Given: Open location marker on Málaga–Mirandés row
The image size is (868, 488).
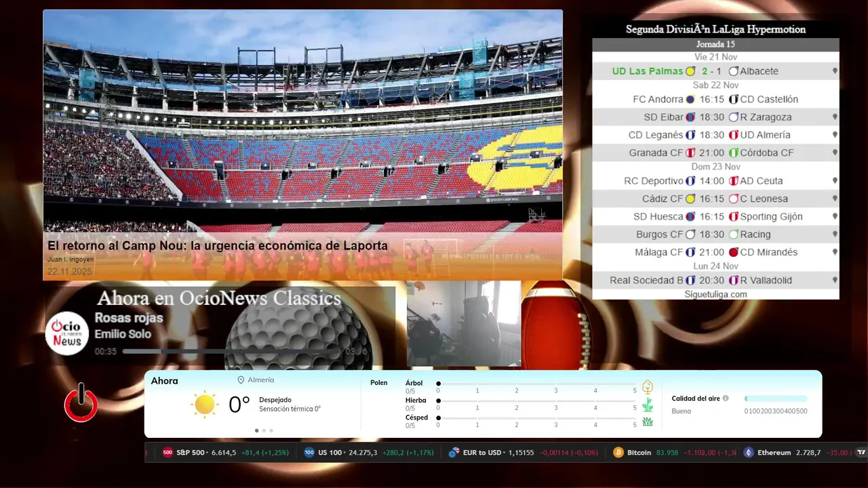Looking at the screenshot, I should point(835,252).
